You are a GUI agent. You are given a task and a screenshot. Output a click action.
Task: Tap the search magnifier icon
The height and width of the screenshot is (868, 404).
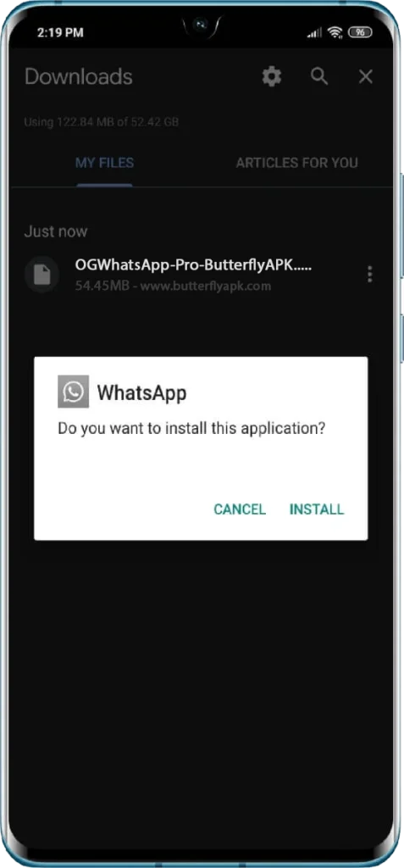pos(319,76)
